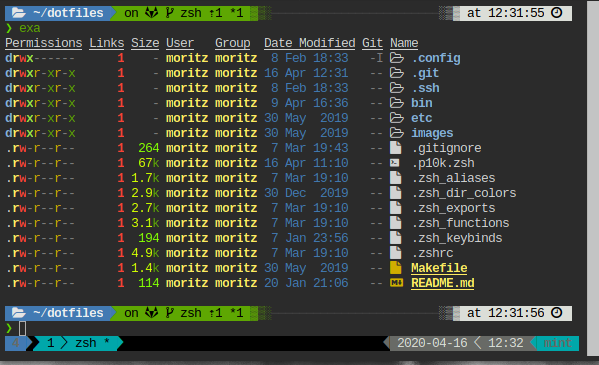
Task: Click the Group column header
Action: click(x=233, y=43)
